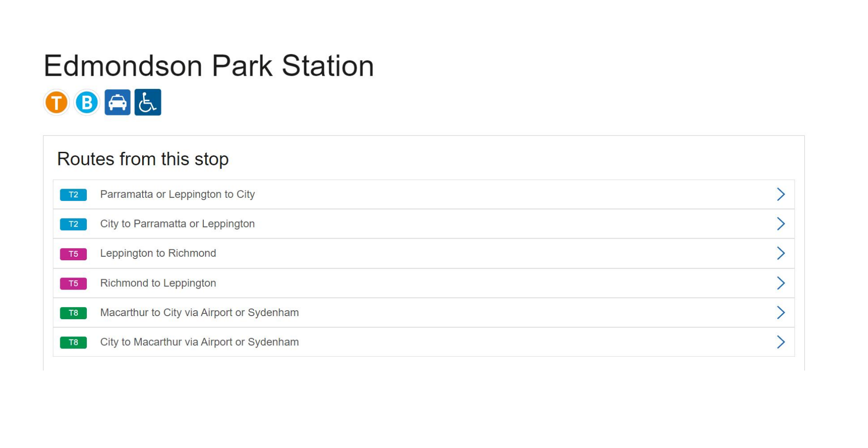Open the chevron for Richmond to Leppington

point(781,283)
